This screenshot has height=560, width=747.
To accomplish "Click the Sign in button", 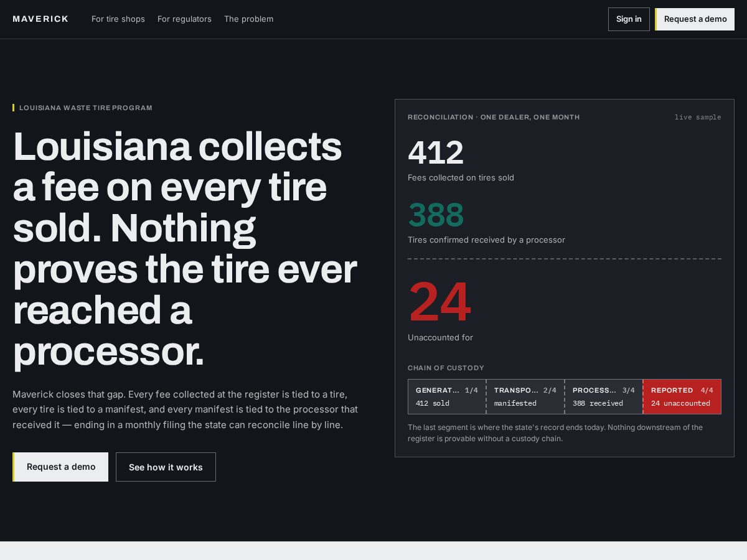I will (x=629, y=19).
